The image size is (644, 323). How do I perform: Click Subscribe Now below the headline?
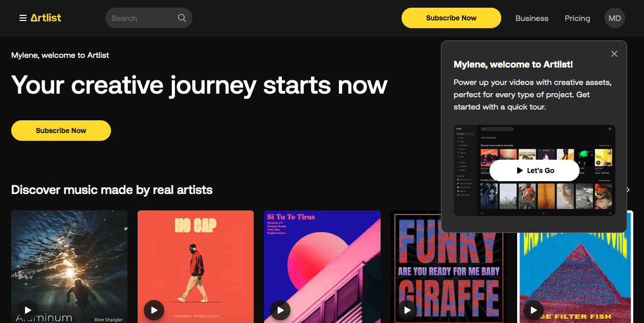point(61,131)
